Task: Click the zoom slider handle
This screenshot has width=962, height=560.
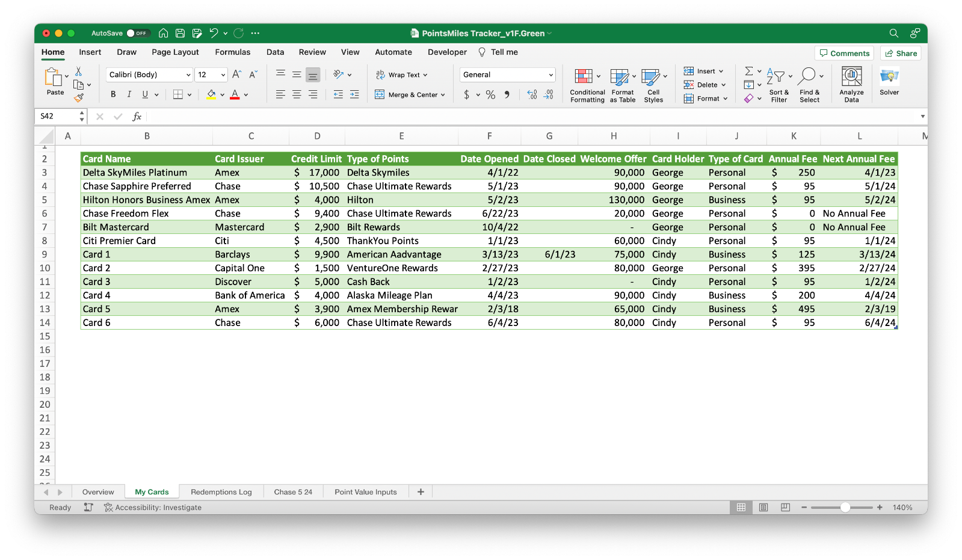Action: pyautogui.click(x=845, y=508)
